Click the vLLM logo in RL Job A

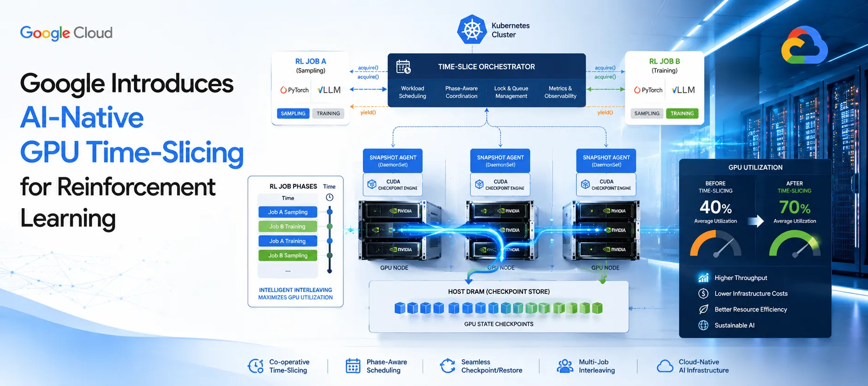[329, 90]
